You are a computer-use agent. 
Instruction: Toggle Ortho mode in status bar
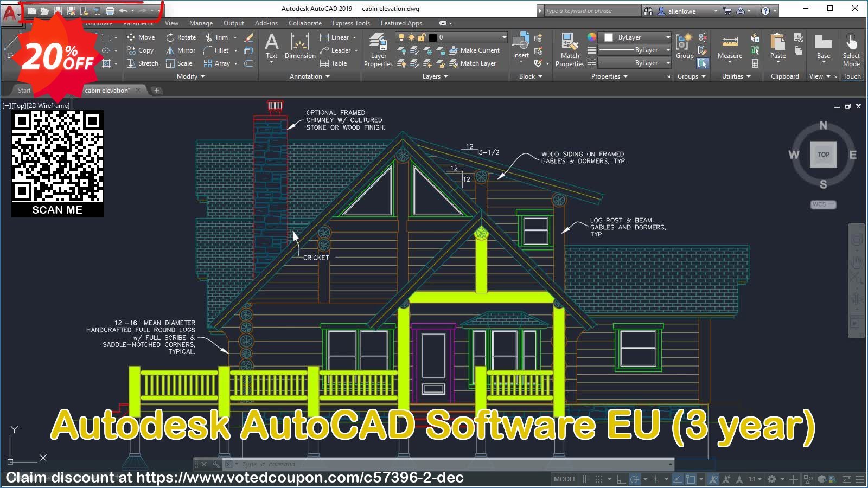(621, 479)
